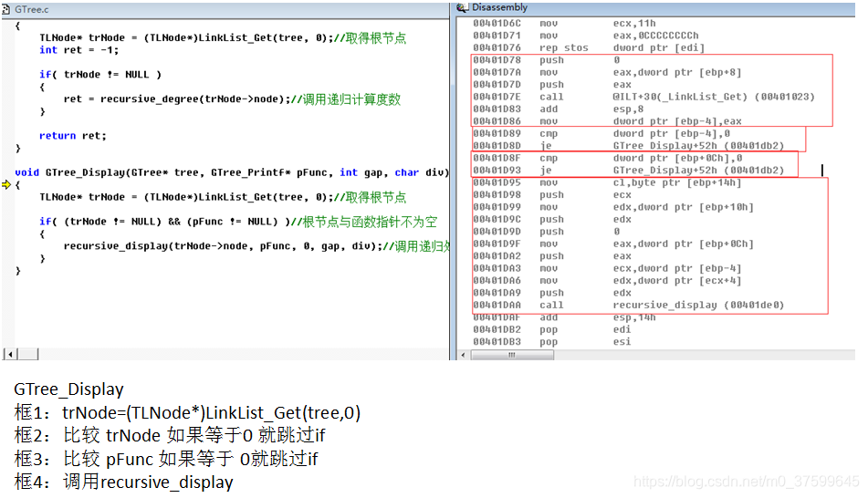This screenshot has width=868, height=498.
Task: Click the caption '框4: 调用recursive_display'
Action: coord(123,482)
